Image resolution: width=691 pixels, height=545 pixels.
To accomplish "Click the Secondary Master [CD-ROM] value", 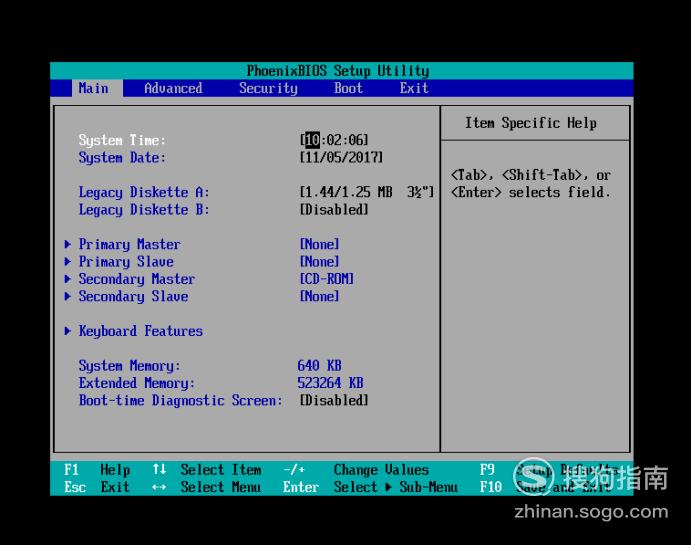I will coord(327,279).
